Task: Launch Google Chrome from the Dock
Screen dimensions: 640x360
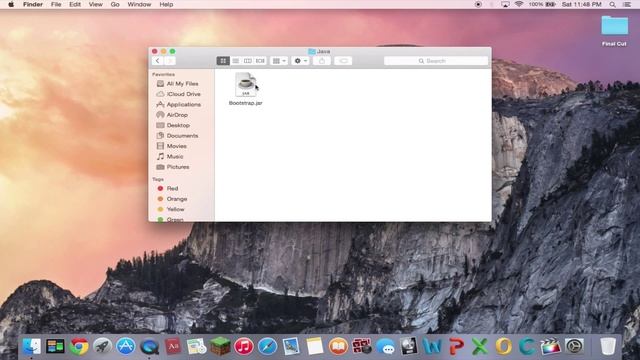Action: [x=79, y=347]
